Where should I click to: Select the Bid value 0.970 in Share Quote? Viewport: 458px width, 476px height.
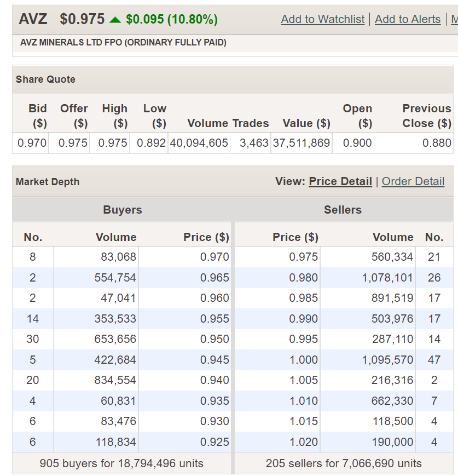tap(32, 143)
